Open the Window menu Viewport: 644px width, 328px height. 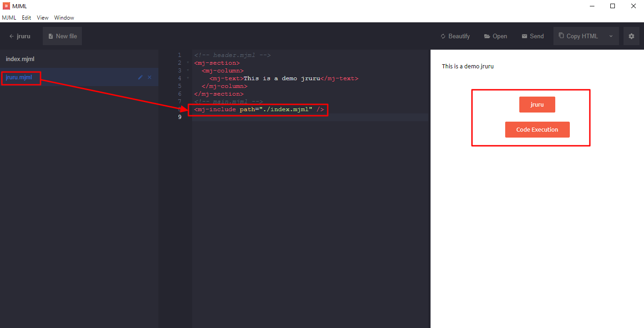pos(64,18)
